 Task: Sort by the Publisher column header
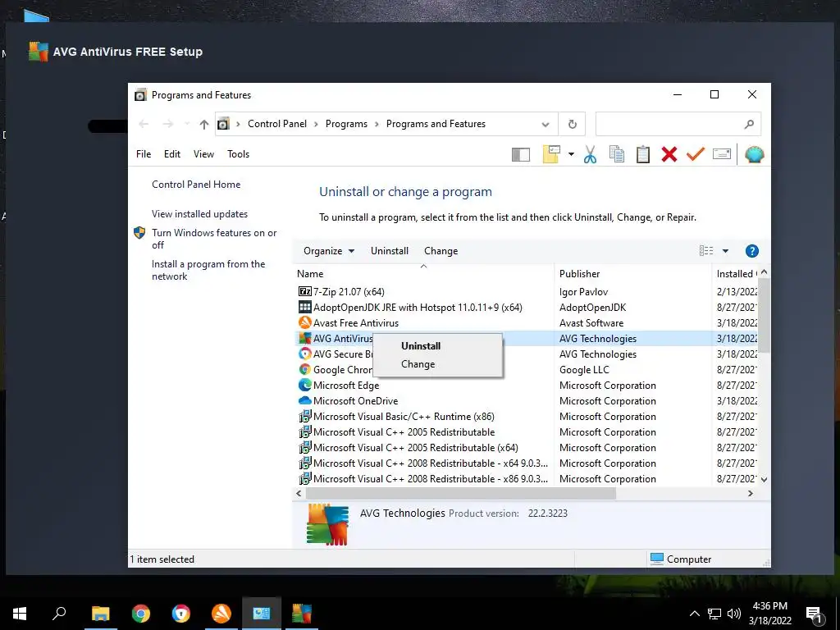tap(580, 274)
